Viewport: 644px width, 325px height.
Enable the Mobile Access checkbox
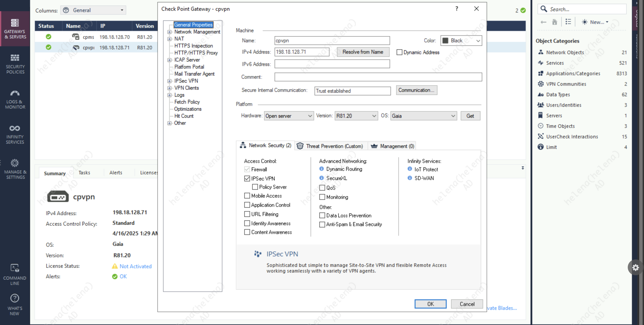click(247, 196)
